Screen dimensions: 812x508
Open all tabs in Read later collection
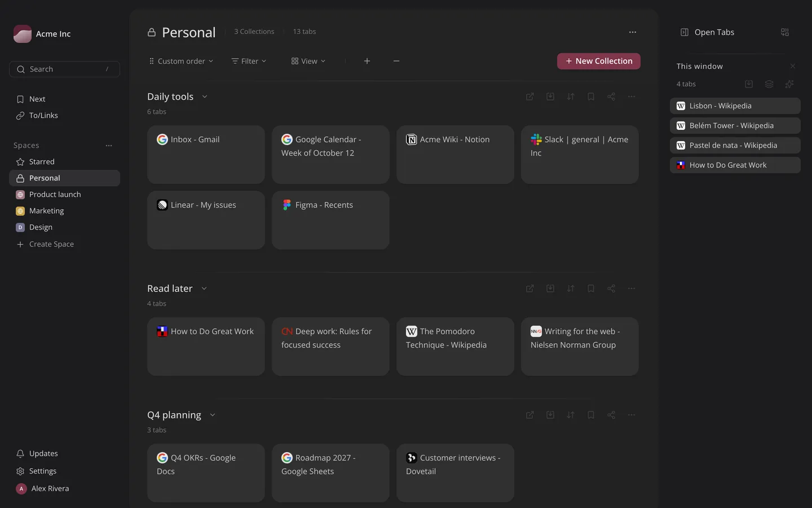pyautogui.click(x=530, y=288)
